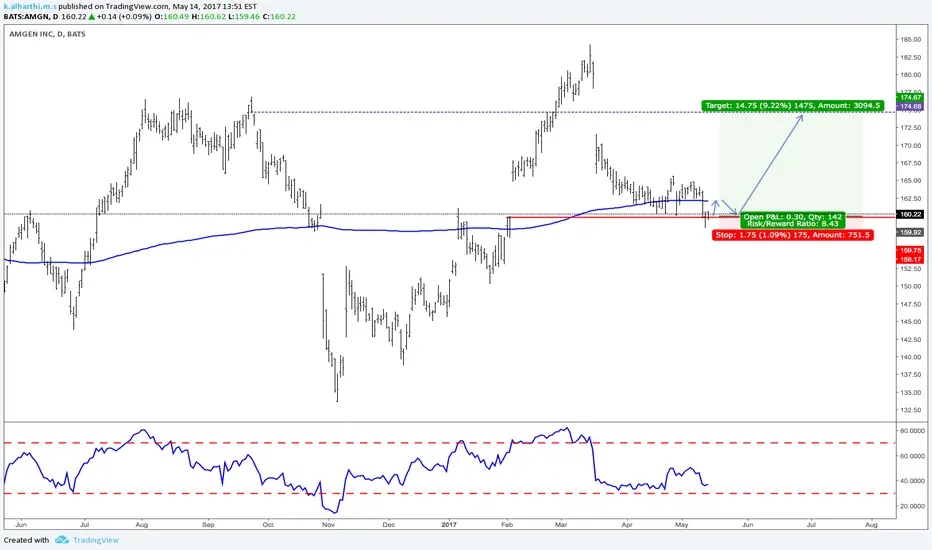
Task: Click the 162.50 price axis label
Action: [x=911, y=198]
